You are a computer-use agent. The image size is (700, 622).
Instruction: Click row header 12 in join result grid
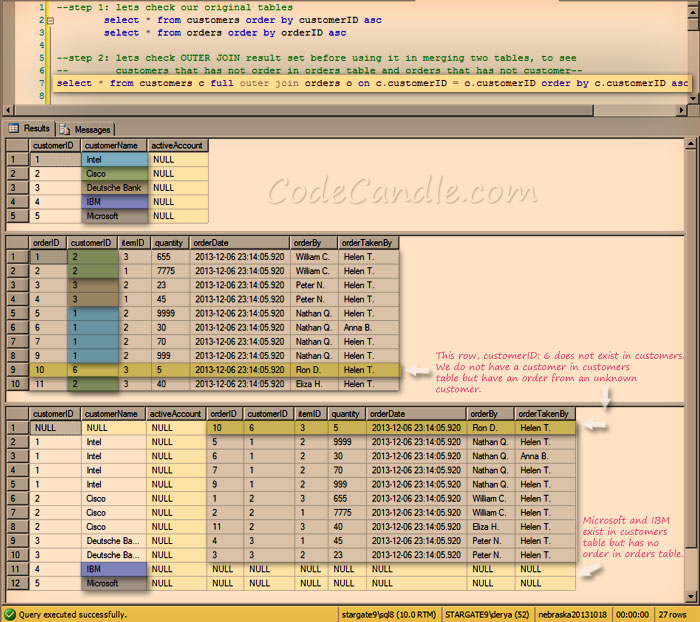pos(17,583)
